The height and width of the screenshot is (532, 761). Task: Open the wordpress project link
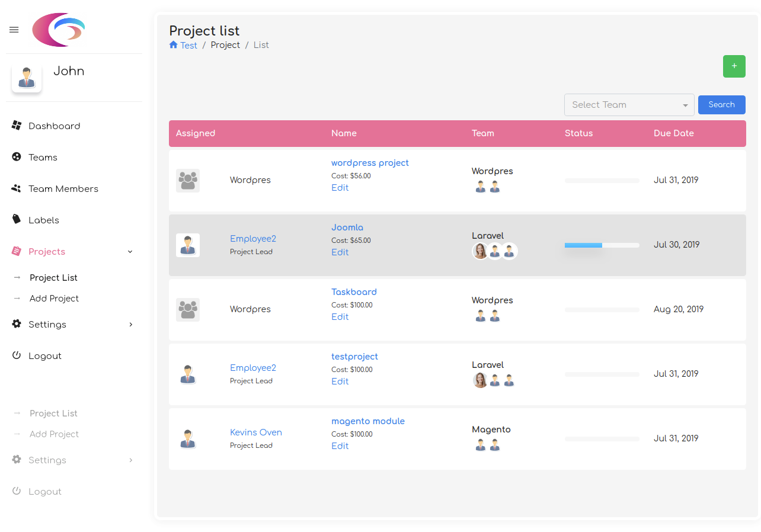pos(370,163)
